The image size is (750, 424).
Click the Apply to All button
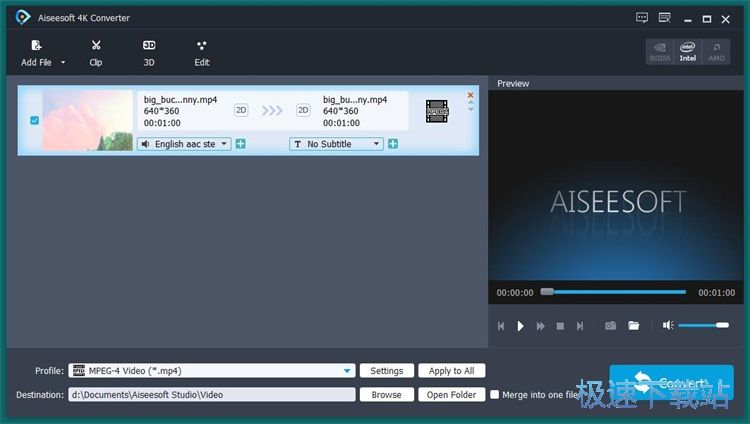tap(452, 371)
